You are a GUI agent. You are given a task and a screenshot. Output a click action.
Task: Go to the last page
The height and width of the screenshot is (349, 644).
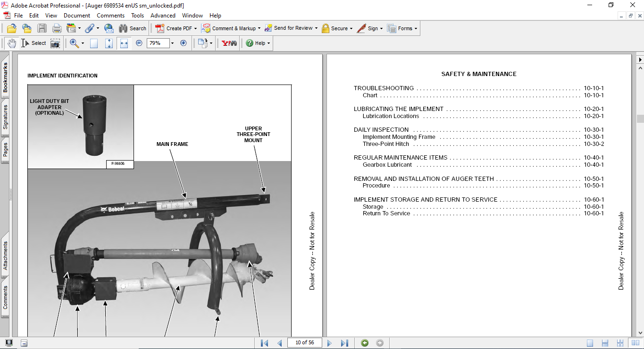click(x=344, y=343)
